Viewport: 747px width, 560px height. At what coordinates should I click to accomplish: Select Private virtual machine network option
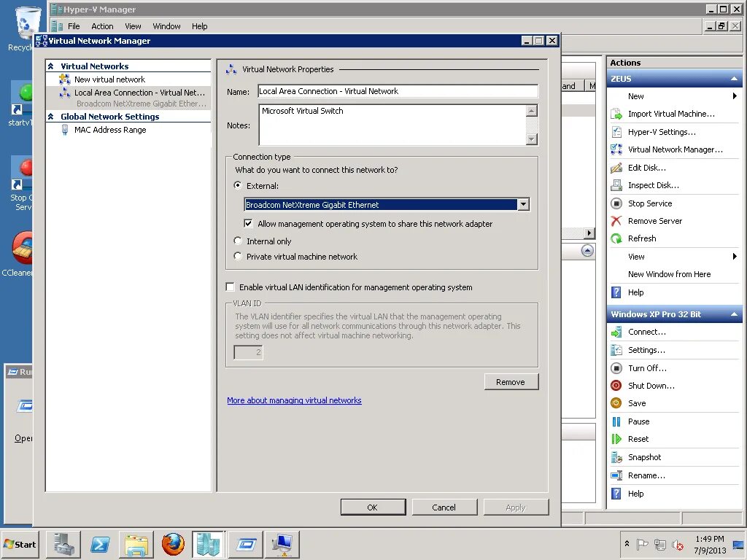238,256
